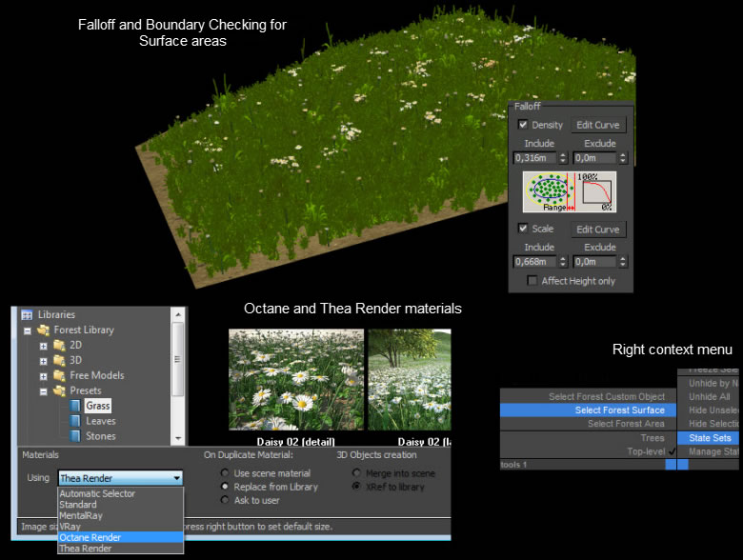Collapse the Presets tree node
This screenshot has height=560, width=743.
[x=44, y=391]
